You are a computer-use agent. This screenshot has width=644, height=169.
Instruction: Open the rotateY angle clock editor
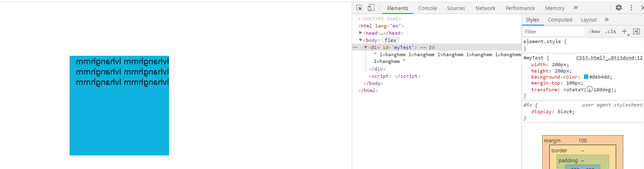click(590, 90)
